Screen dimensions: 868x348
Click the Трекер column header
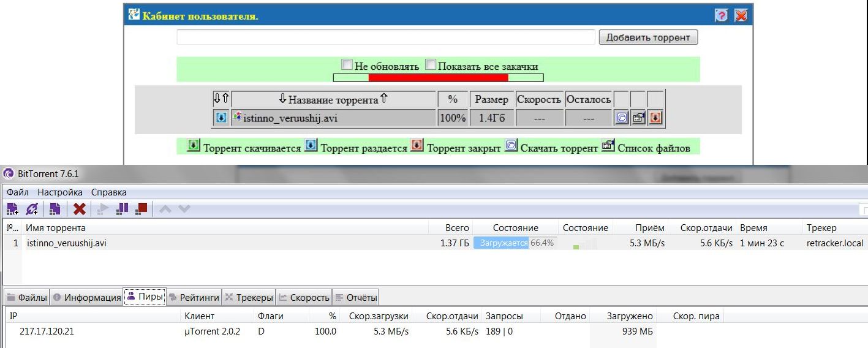point(835,228)
